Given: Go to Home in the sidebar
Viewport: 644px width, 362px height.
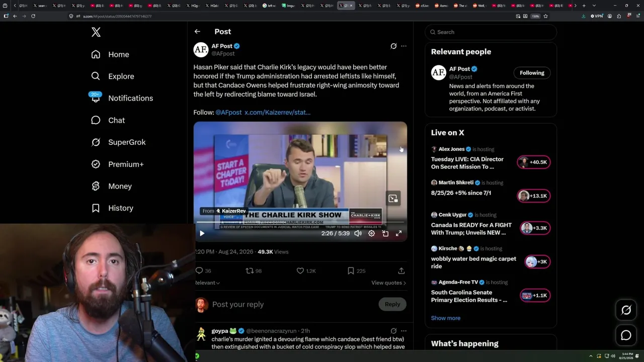Looking at the screenshot, I should 110,54.
